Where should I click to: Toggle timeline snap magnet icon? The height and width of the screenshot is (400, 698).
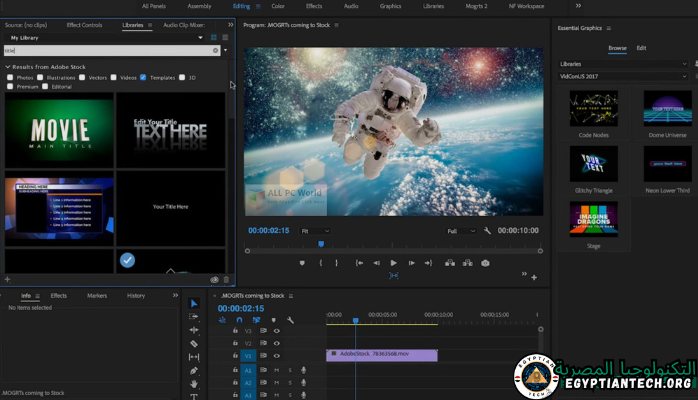(x=239, y=320)
